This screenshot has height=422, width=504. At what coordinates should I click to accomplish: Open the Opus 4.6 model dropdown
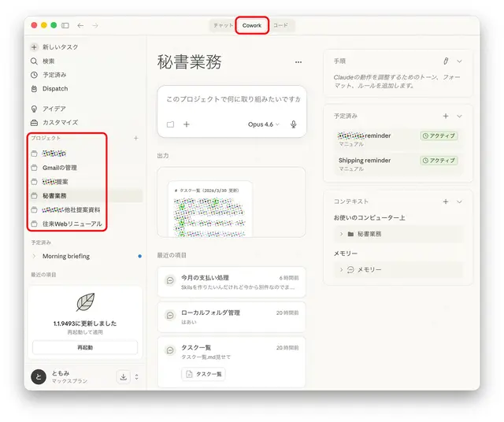(263, 124)
